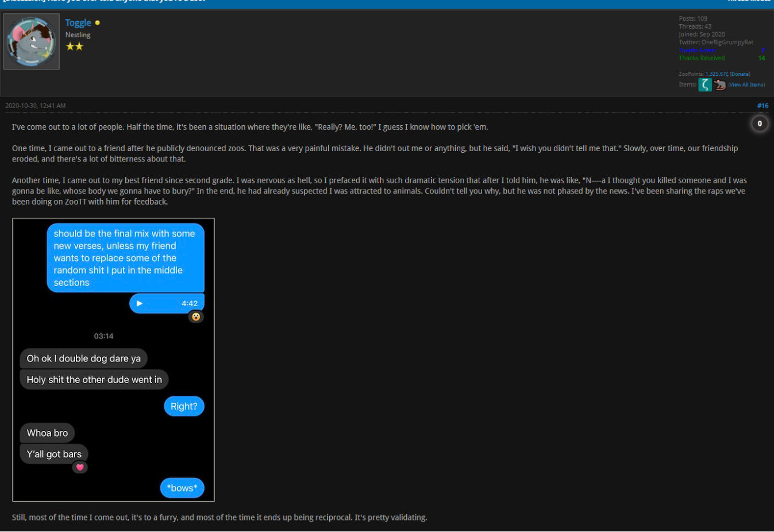Click the 1,325.67ζ ZooPoints link
Image resolution: width=774 pixels, height=532 pixels.
pos(717,74)
